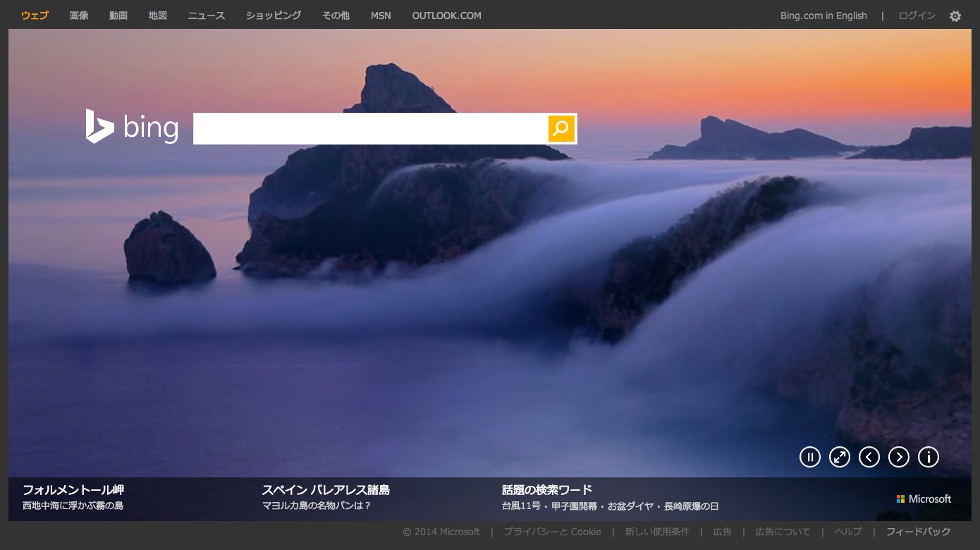Expand background image to full screen
980x550 pixels.
[840, 457]
